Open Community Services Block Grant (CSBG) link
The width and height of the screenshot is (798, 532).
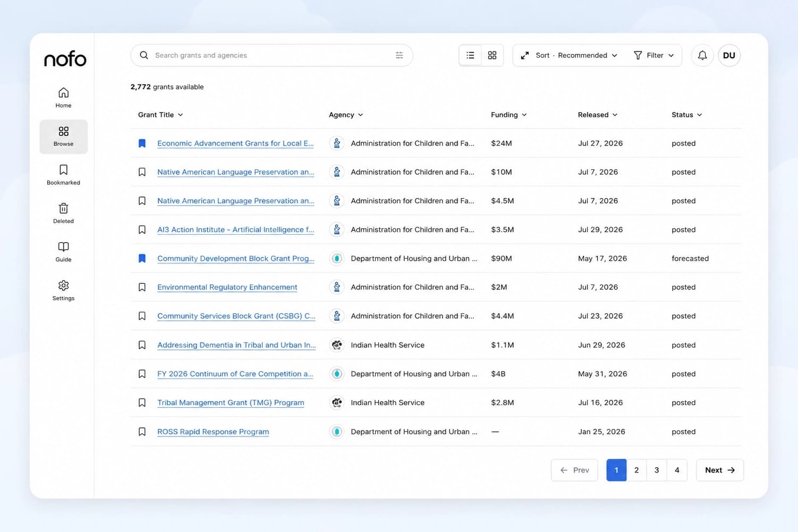click(236, 316)
